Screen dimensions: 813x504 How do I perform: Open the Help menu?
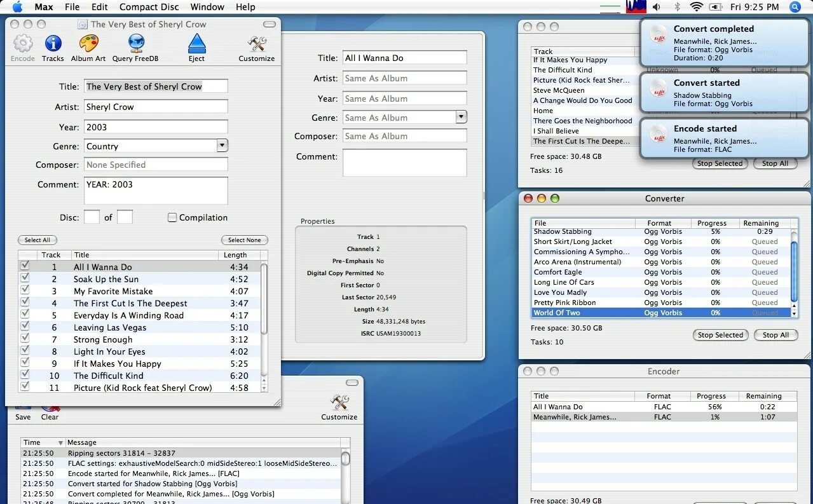pyautogui.click(x=245, y=7)
